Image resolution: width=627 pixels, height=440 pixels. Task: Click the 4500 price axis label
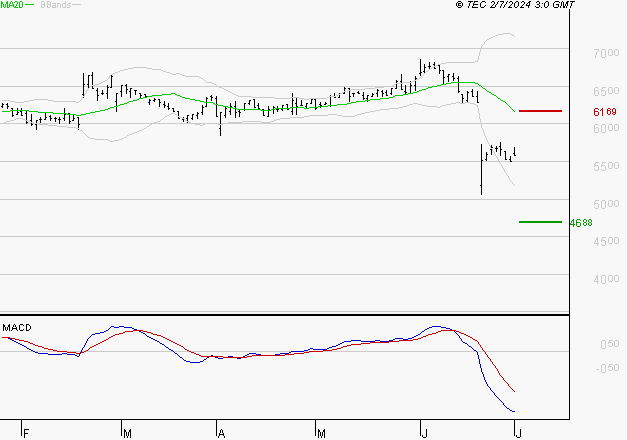pyautogui.click(x=606, y=241)
